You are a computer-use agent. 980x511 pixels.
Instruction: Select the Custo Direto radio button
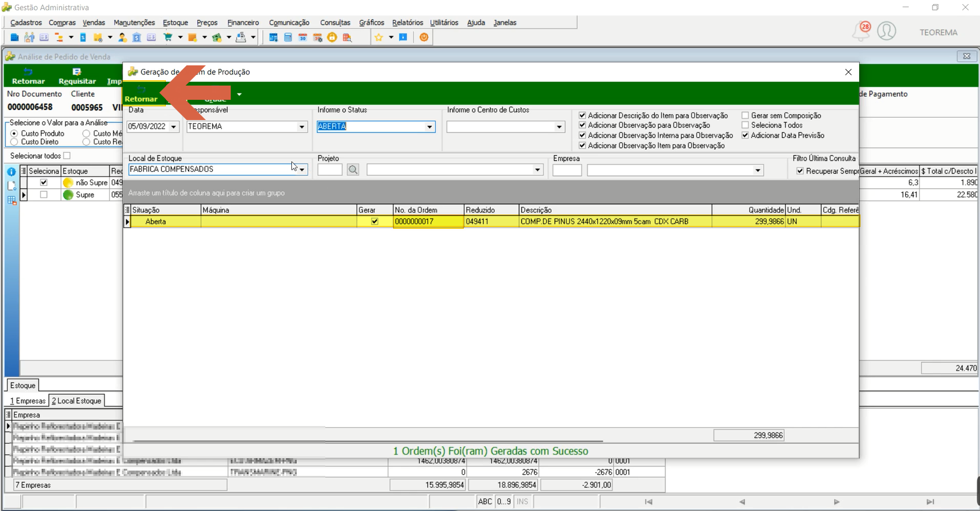(14, 142)
